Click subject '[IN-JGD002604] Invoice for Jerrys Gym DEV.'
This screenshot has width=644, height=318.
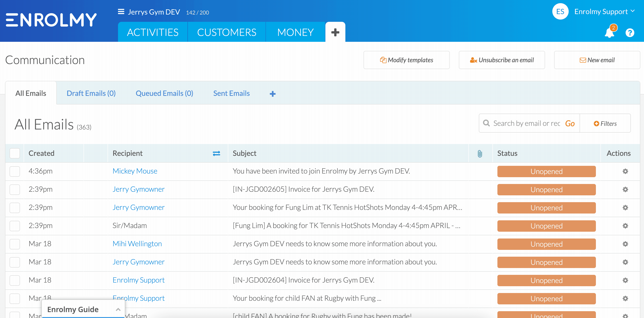tap(303, 280)
